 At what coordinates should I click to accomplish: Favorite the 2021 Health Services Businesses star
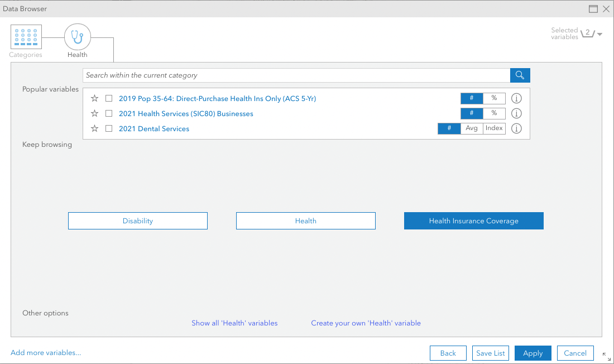pyautogui.click(x=94, y=114)
